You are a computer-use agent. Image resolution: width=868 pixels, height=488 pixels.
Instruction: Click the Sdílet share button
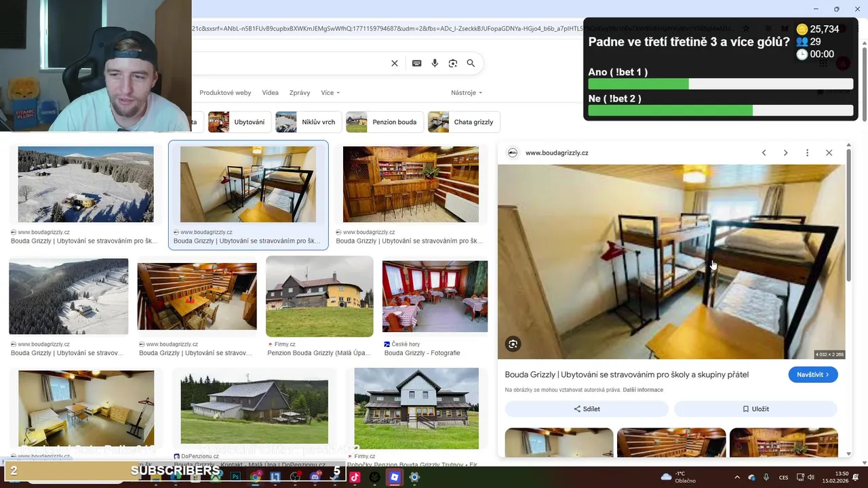coord(587,409)
